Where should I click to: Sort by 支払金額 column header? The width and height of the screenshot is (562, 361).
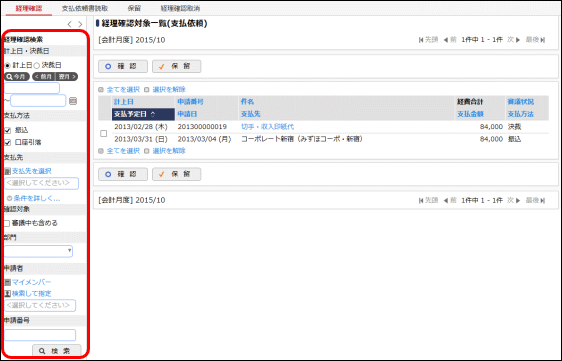pos(470,114)
